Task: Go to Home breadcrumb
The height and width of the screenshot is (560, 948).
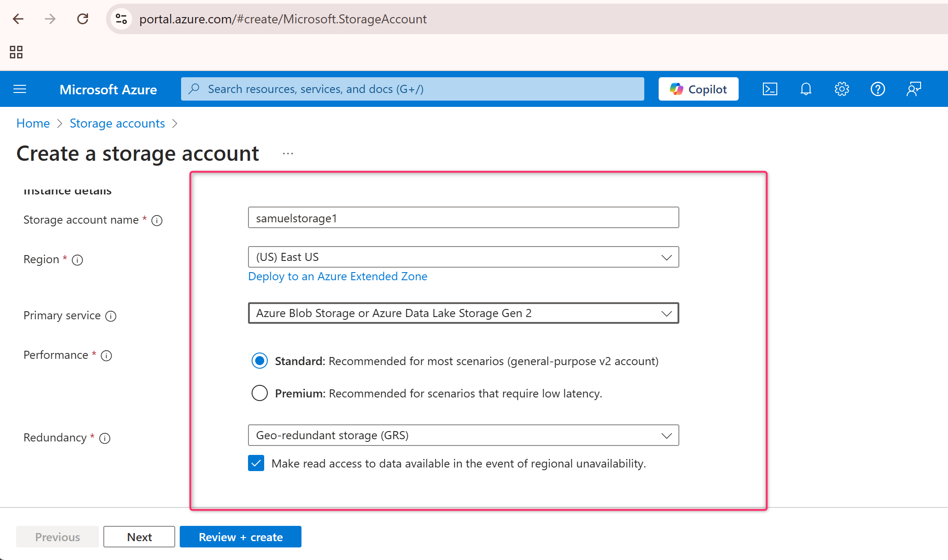Action: [x=33, y=123]
